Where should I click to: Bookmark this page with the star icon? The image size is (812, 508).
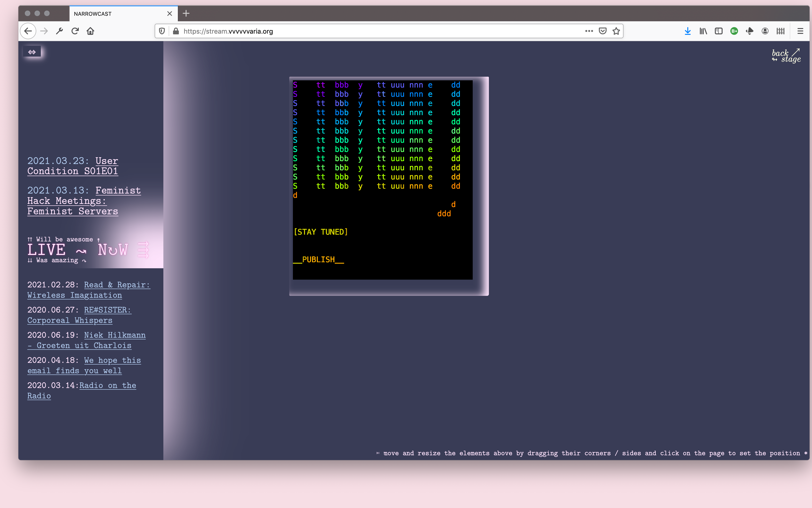(616, 31)
